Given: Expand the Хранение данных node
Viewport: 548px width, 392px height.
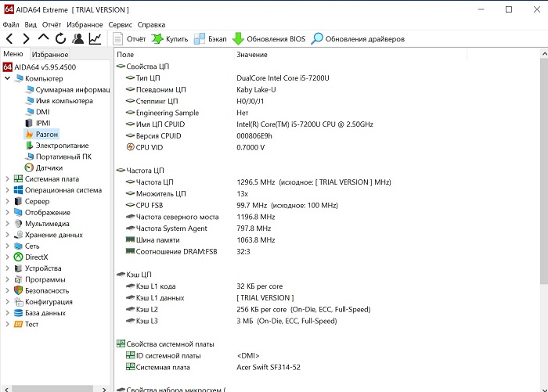Looking at the screenshot, I should click(7, 235).
